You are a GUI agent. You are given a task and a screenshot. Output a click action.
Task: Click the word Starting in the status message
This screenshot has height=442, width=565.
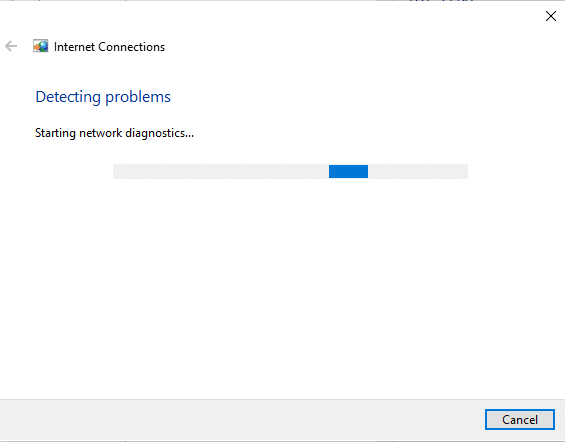click(55, 133)
